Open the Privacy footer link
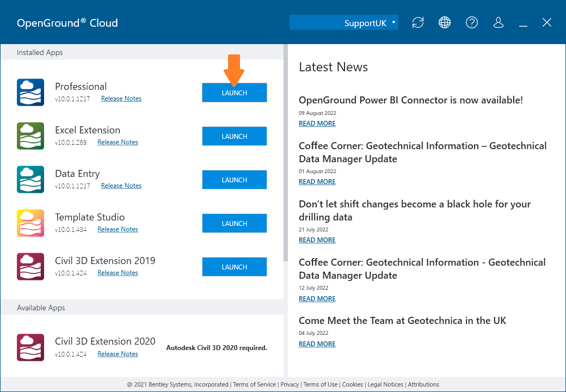 pos(290,384)
